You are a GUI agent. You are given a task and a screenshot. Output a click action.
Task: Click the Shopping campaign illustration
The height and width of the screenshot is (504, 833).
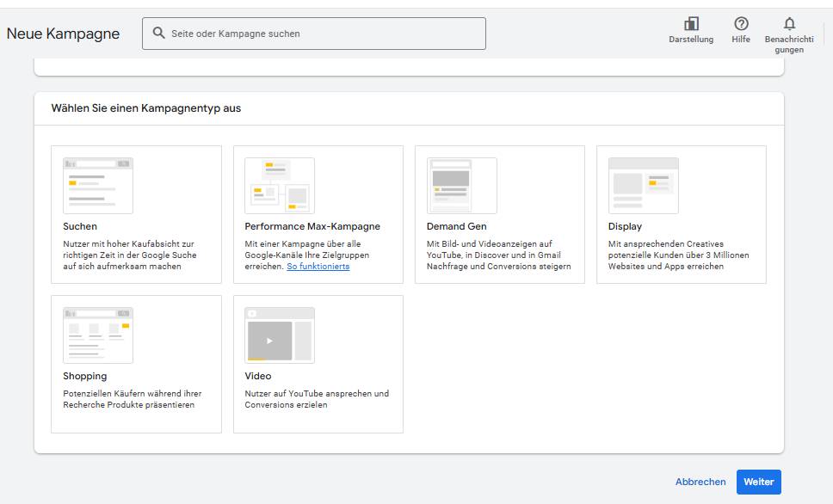(x=98, y=335)
